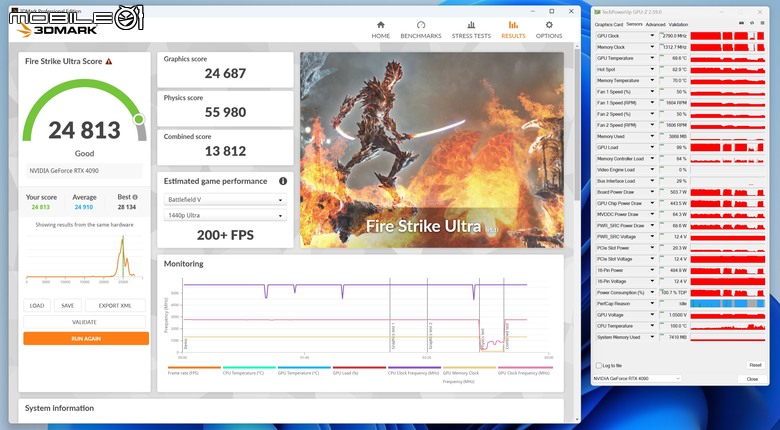This screenshot has width=780, height=430.
Task: Open the CPU Temperature sensor dropdown in GPU-Z
Action: pos(652,326)
